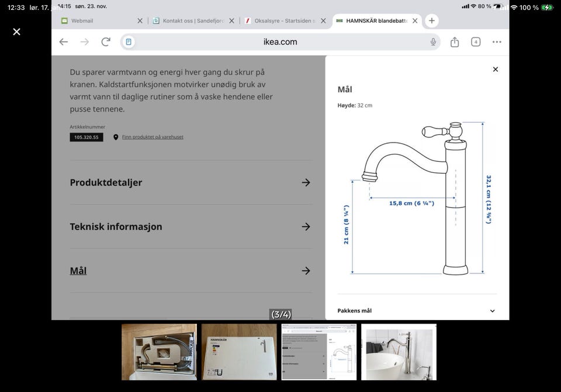Open the share icon in the toolbar
Image resolution: width=561 pixels, height=392 pixels.
coord(455,42)
